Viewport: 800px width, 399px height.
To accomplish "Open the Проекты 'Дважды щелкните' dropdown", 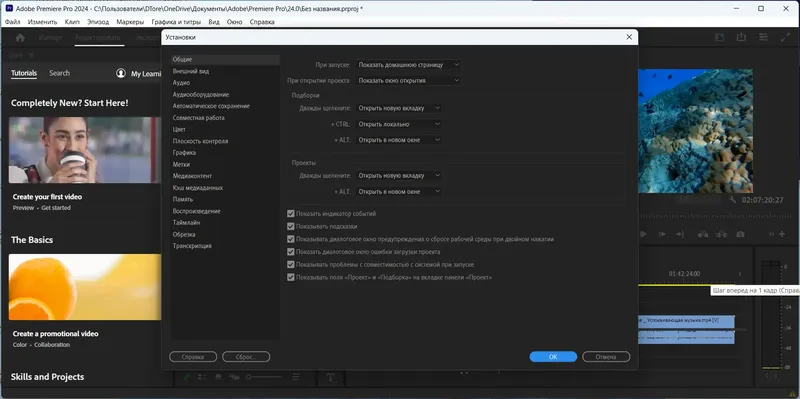I will pos(398,176).
